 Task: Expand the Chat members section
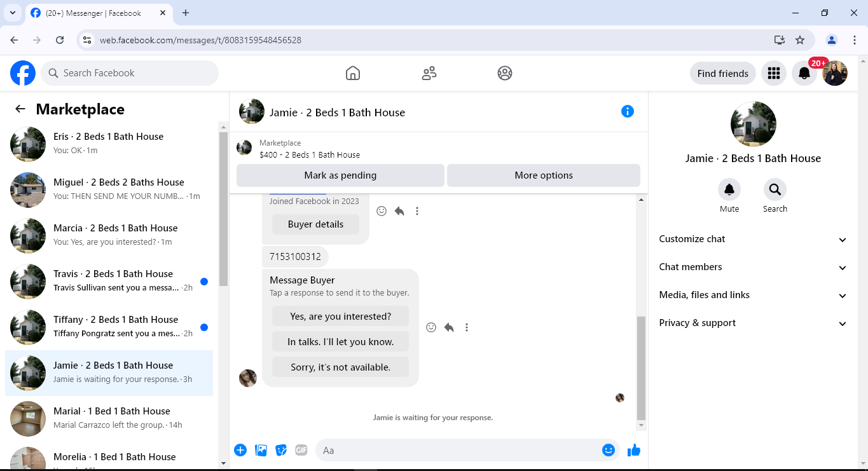point(754,267)
